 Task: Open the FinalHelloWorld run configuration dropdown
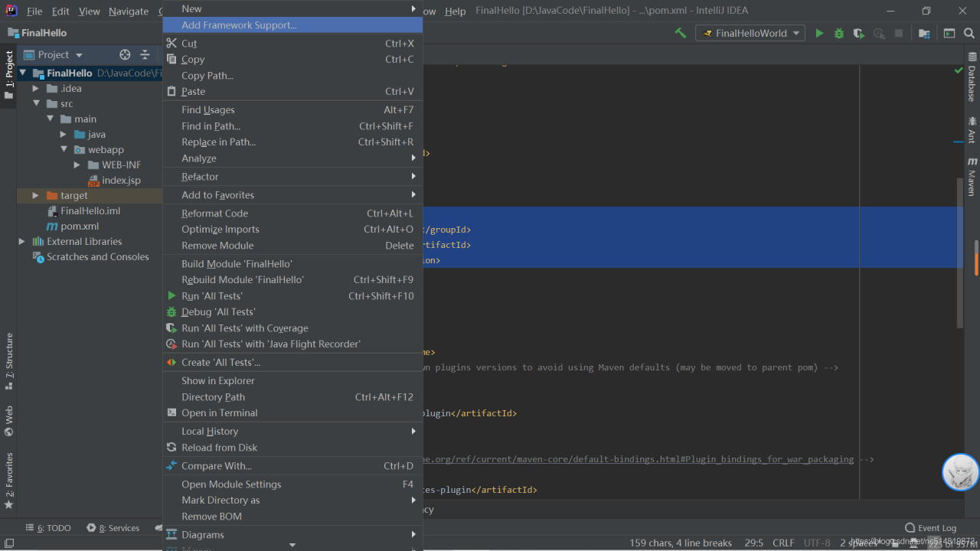[x=750, y=33]
